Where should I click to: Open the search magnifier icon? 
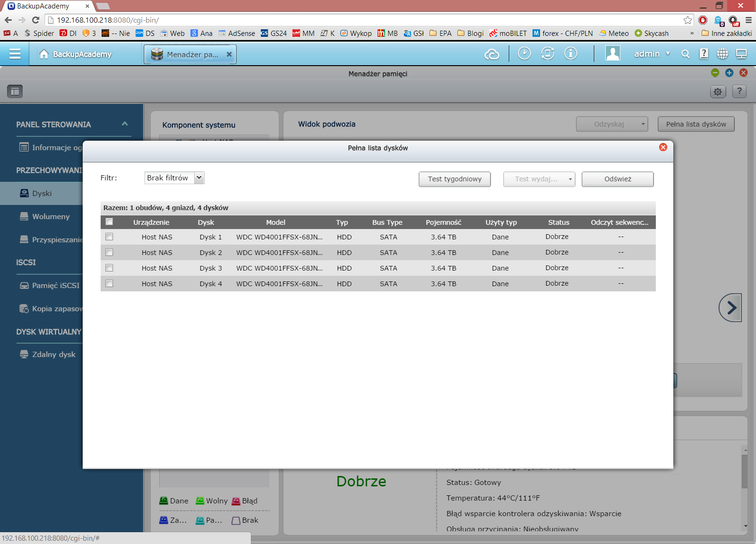(685, 54)
